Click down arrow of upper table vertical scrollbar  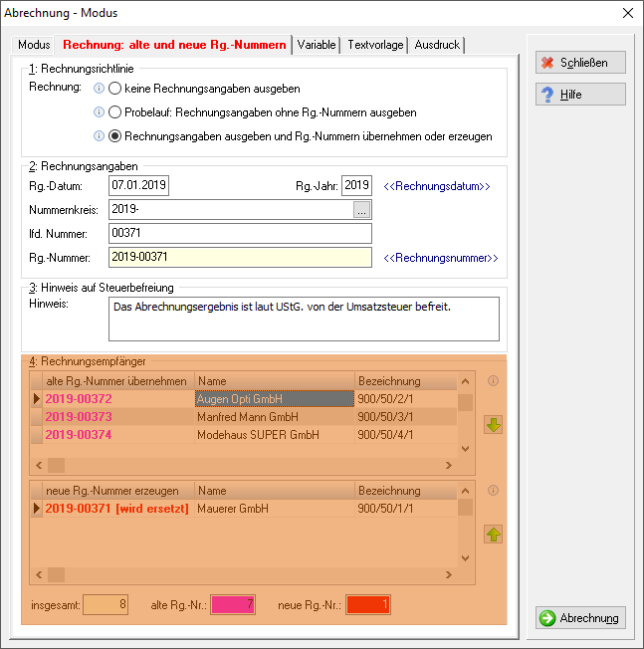[465, 449]
